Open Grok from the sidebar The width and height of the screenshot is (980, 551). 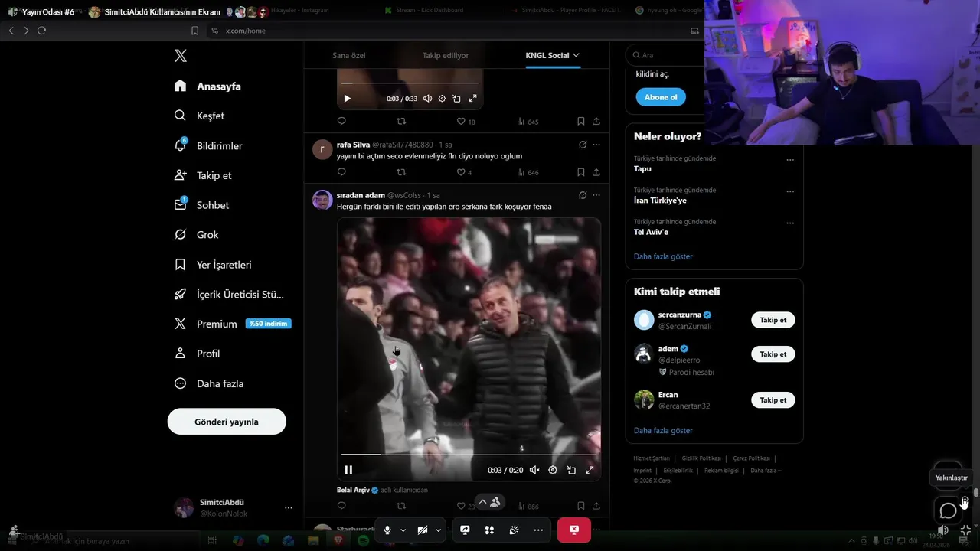(x=196, y=235)
